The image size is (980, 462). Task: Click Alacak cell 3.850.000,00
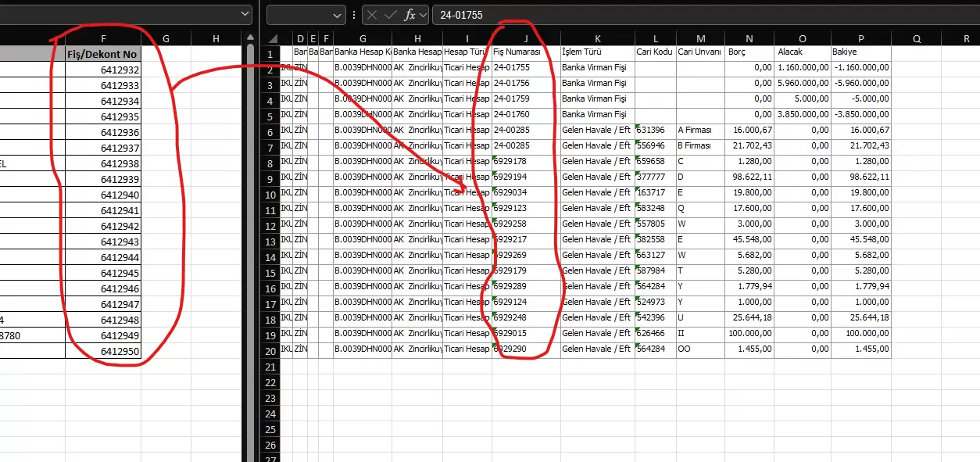tap(803, 115)
